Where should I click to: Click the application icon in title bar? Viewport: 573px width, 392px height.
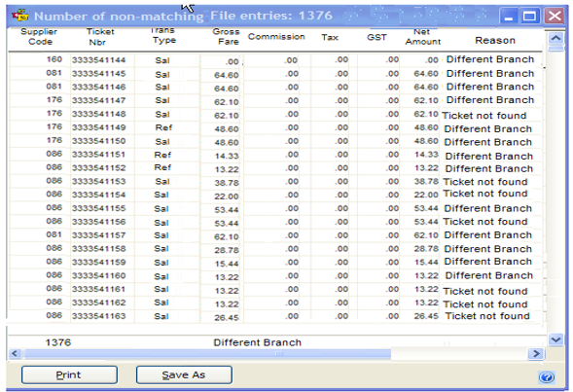[20, 15]
